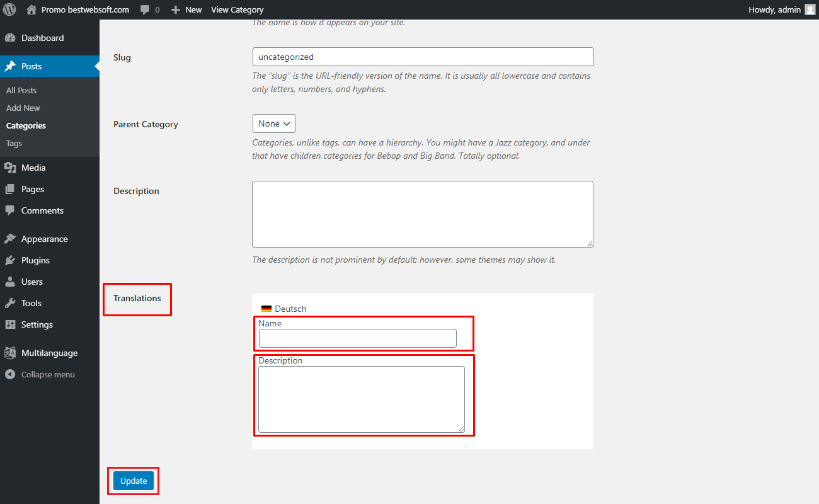
Task: Click the Parent Category label
Action: pyautogui.click(x=146, y=124)
